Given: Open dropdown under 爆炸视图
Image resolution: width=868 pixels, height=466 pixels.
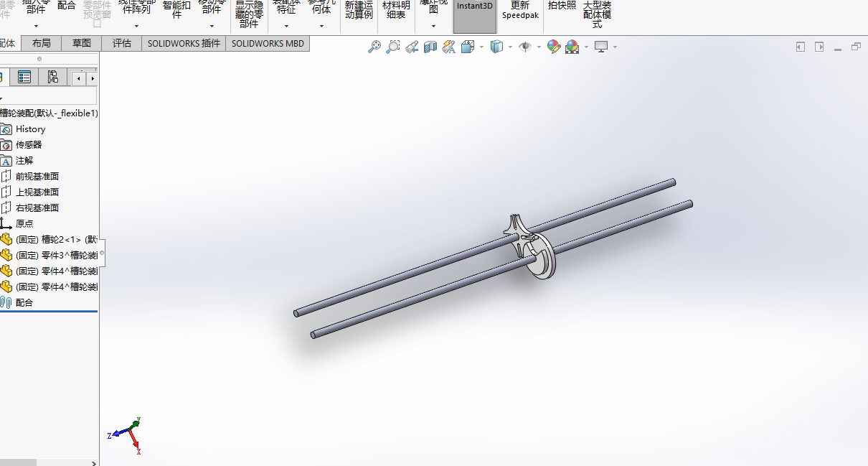Looking at the screenshot, I should point(433,26).
